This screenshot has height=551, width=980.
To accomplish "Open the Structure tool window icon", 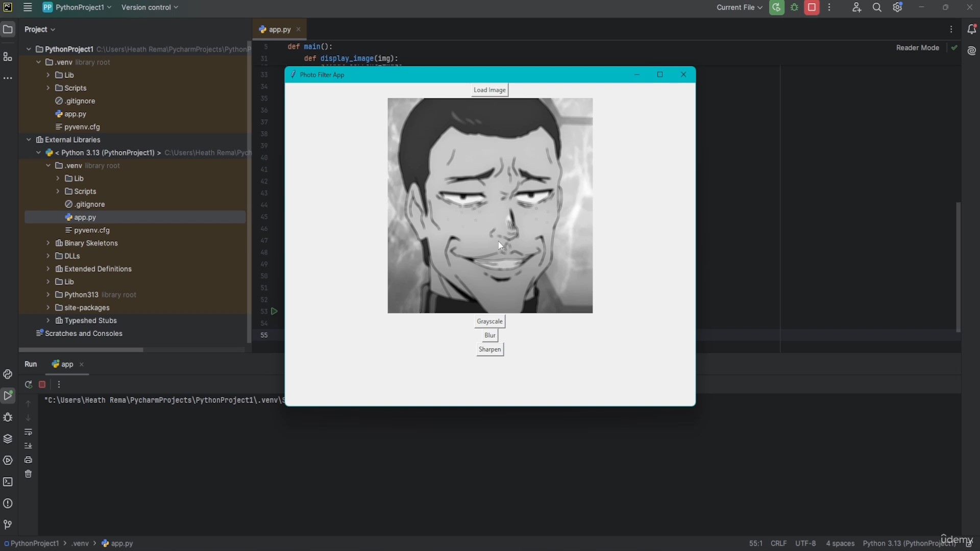I will pyautogui.click(x=8, y=57).
